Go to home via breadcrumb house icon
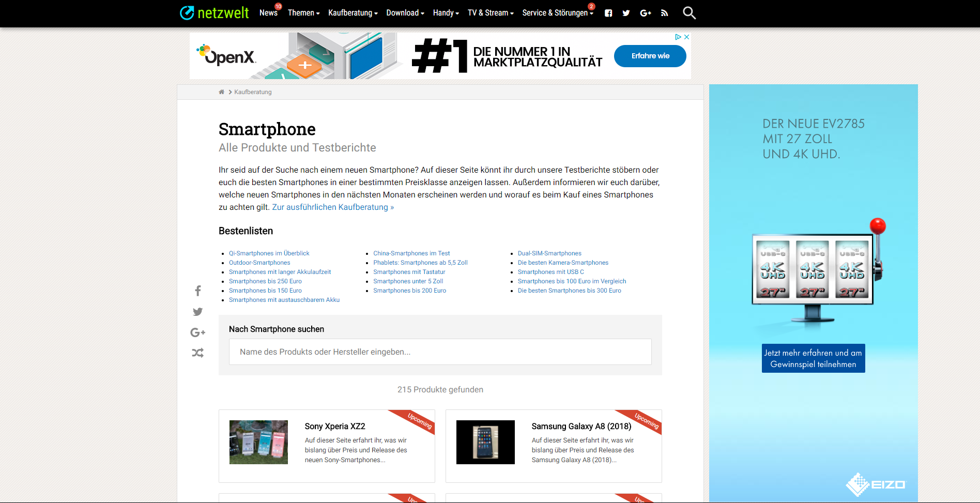Image resolution: width=980 pixels, height=503 pixels. point(221,92)
